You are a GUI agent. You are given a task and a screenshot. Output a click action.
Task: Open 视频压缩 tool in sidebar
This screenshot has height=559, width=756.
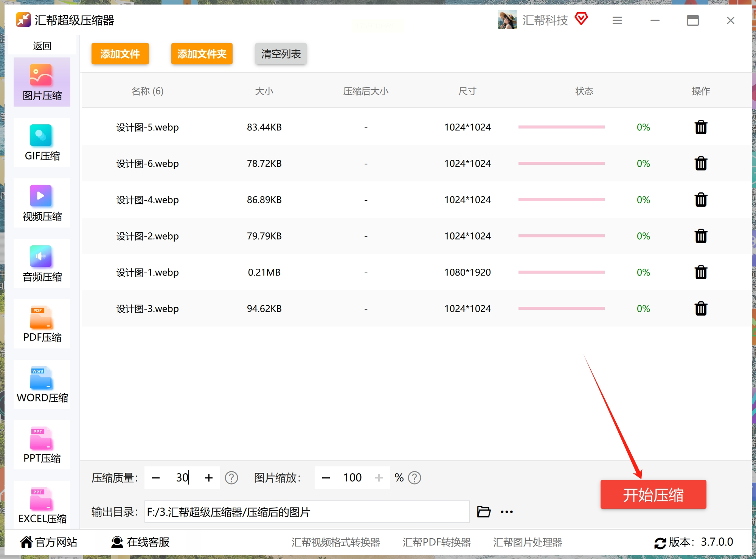tap(42, 203)
